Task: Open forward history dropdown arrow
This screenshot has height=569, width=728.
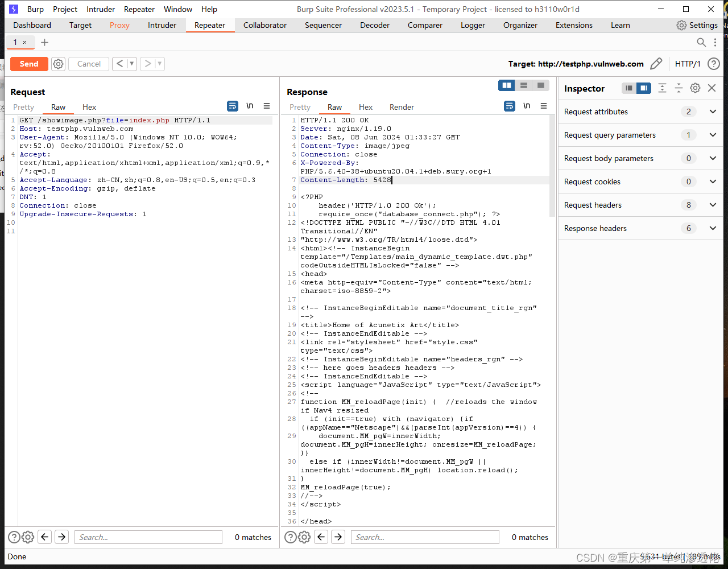Action: click(160, 64)
